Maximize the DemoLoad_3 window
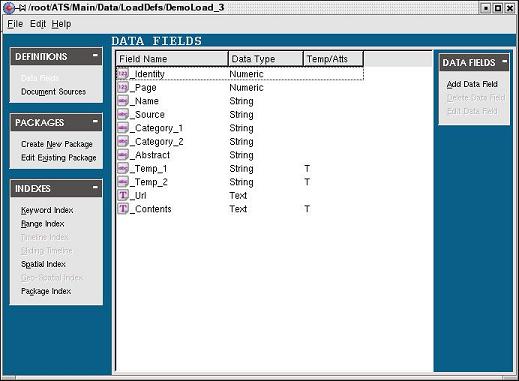The width and height of the screenshot is (519, 381). pyautogui.click(x=498, y=8)
